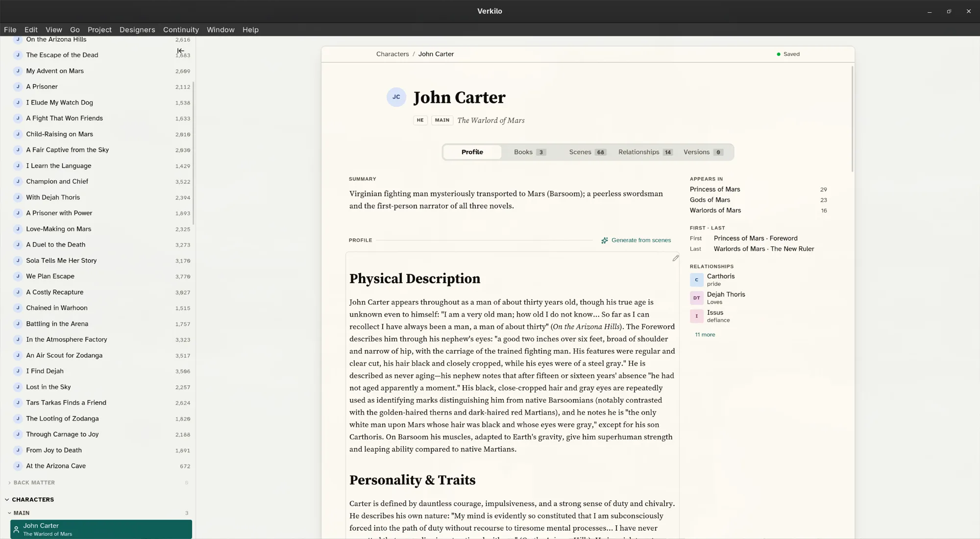
Task: Switch to the Relationships tab
Action: tap(645, 152)
